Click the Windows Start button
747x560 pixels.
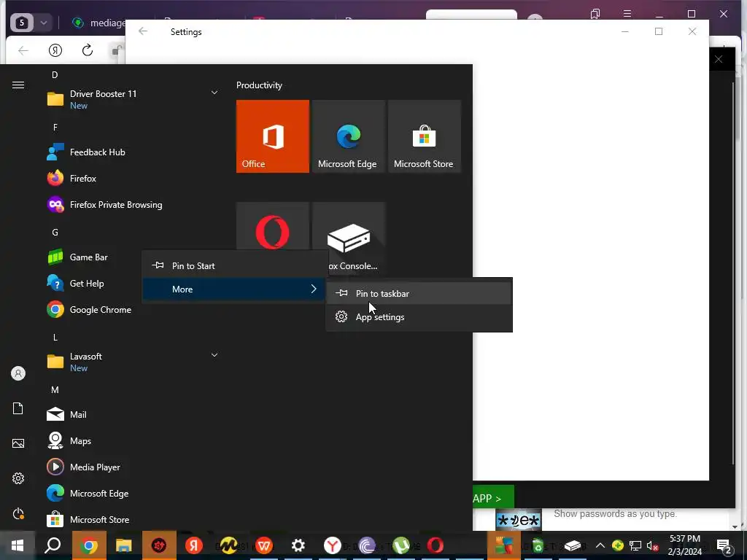point(18,545)
